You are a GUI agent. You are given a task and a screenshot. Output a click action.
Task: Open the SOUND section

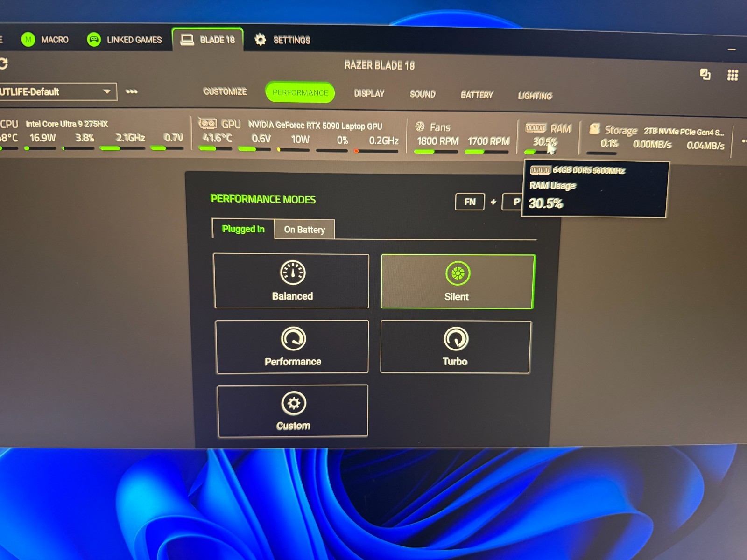(423, 94)
